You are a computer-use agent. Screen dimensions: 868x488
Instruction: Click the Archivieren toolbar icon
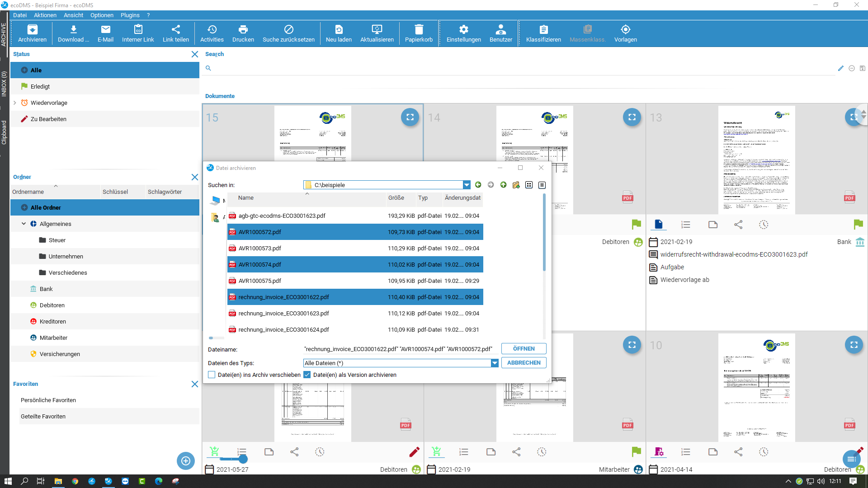(x=32, y=33)
